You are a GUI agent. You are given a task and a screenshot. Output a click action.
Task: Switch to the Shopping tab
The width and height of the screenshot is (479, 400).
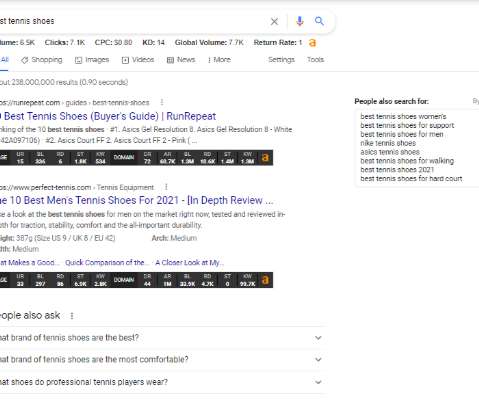click(x=42, y=60)
